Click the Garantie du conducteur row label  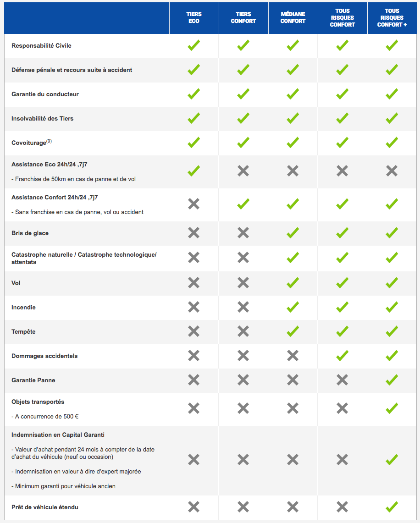(45, 94)
